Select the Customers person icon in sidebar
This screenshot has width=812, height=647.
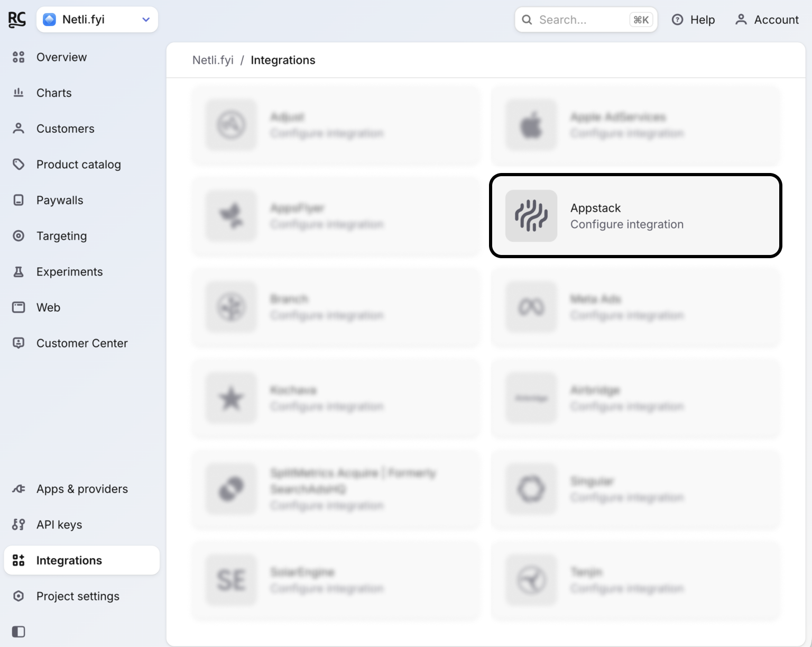pos(19,129)
